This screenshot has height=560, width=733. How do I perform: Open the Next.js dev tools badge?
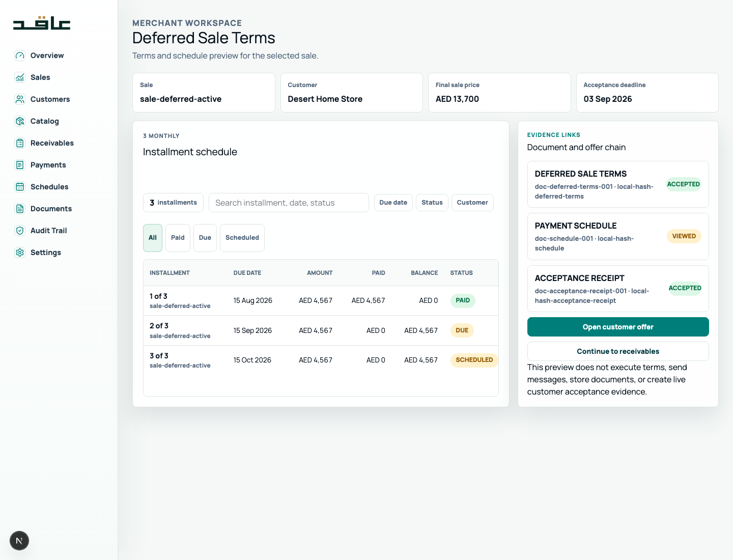pyautogui.click(x=19, y=541)
